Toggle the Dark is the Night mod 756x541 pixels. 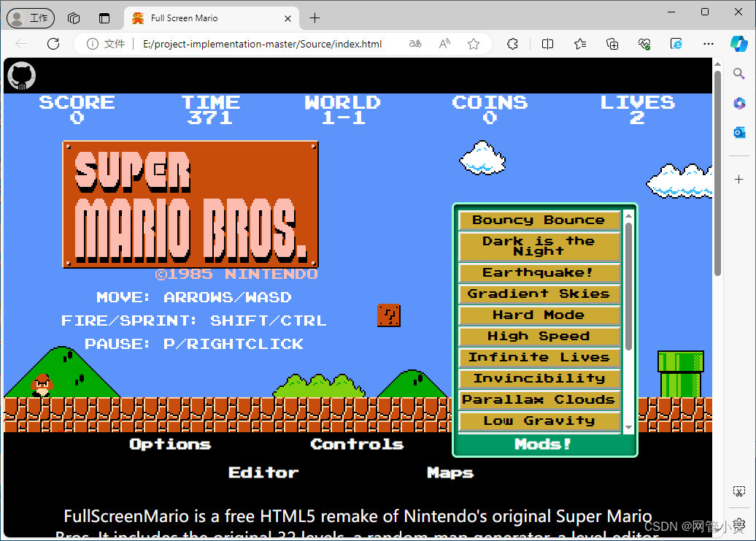[539, 246]
